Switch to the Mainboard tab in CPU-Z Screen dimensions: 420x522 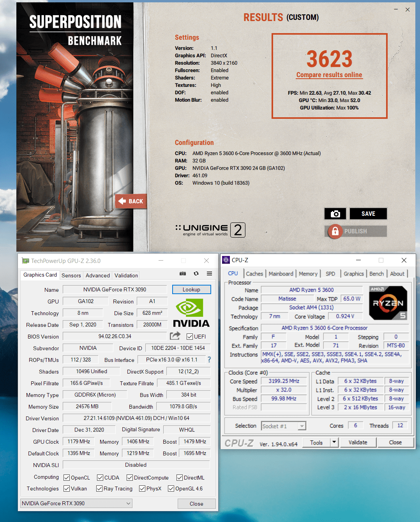[x=281, y=274]
